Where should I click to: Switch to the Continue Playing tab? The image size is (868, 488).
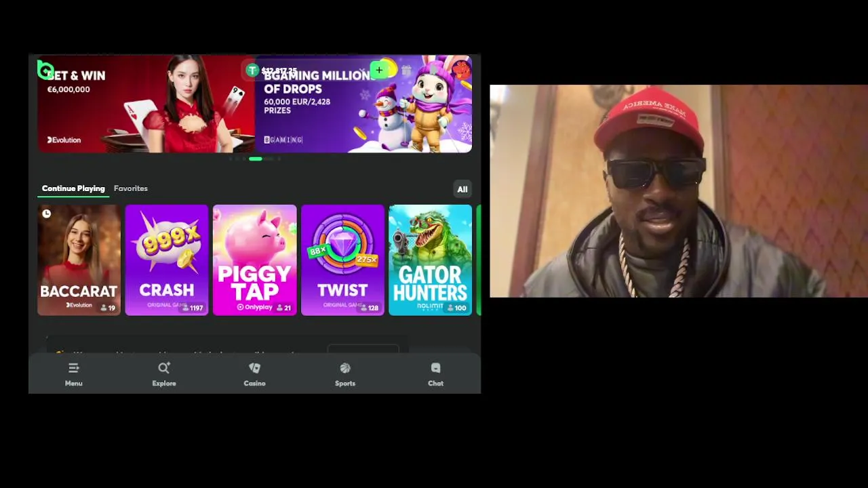pyautogui.click(x=73, y=188)
